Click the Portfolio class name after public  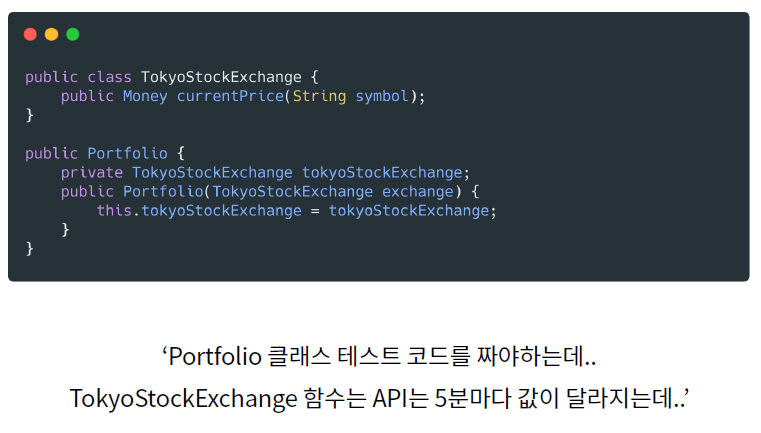128,153
